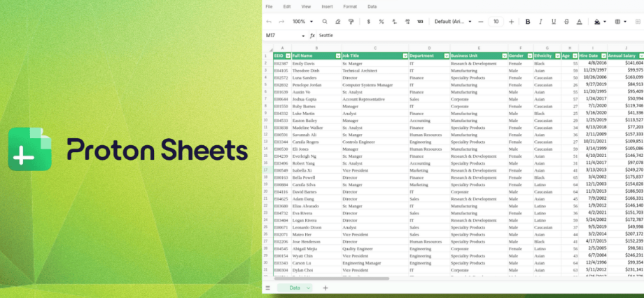Apply currency format with the dollar icon
This screenshot has height=298, width=644.
tap(368, 22)
